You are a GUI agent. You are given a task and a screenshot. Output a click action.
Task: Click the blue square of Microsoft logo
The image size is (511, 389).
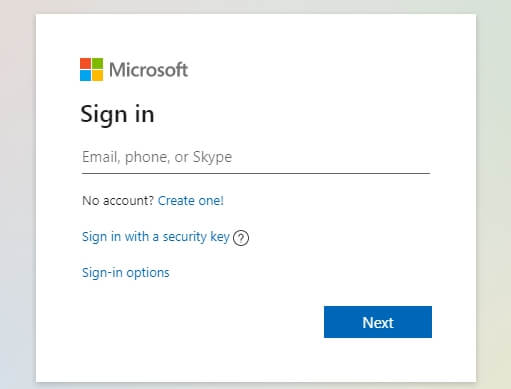(85, 75)
